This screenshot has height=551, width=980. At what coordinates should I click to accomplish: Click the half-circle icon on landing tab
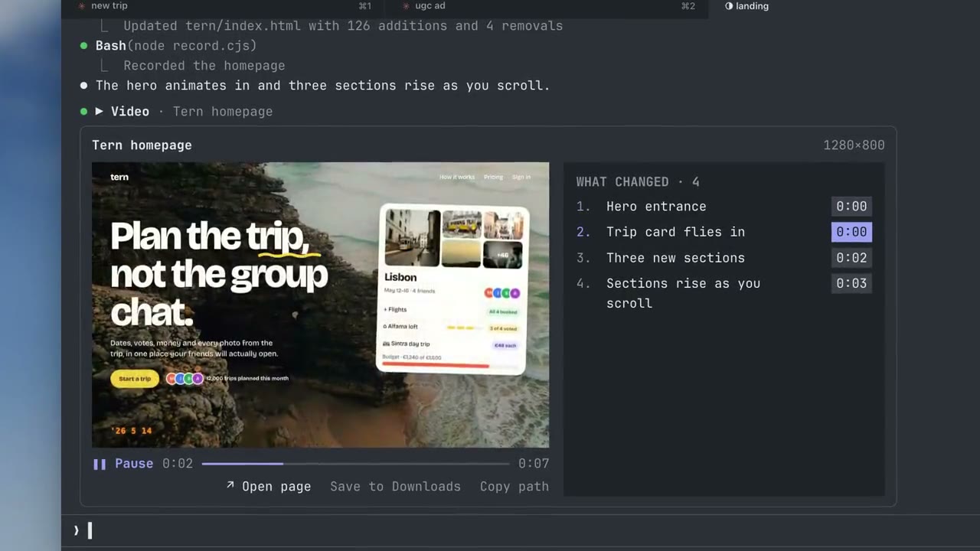pos(729,6)
